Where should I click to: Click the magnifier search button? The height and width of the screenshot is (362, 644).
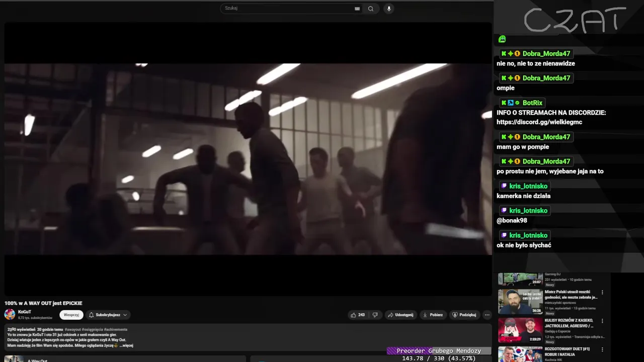[x=371, y=9]
